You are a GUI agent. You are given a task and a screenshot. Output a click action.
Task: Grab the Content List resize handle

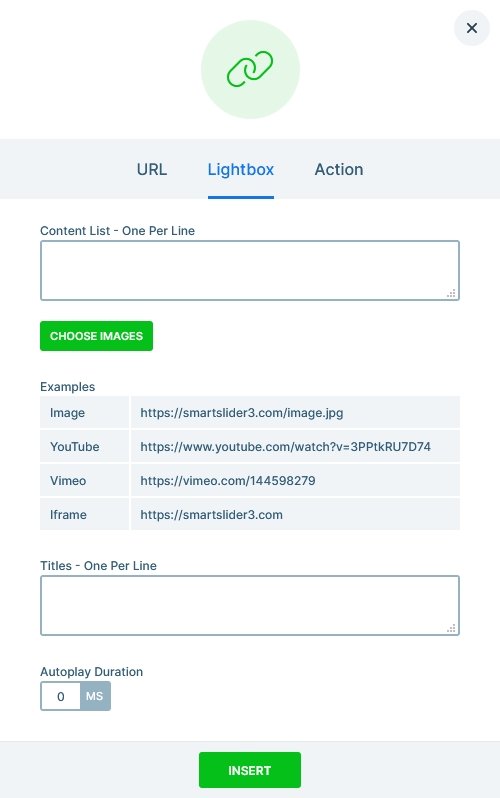tap(451, 293)
